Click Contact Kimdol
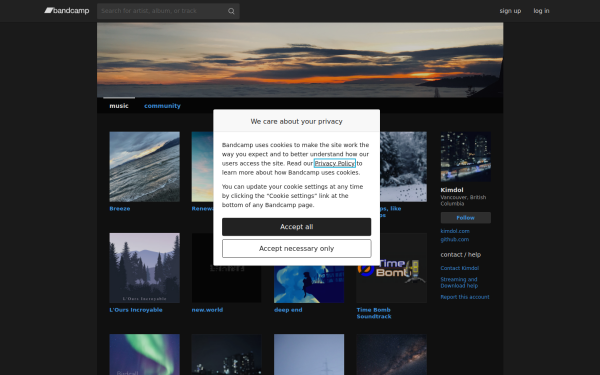The height and width of the screenshot is (375, 600). click(x=460, y=268)
